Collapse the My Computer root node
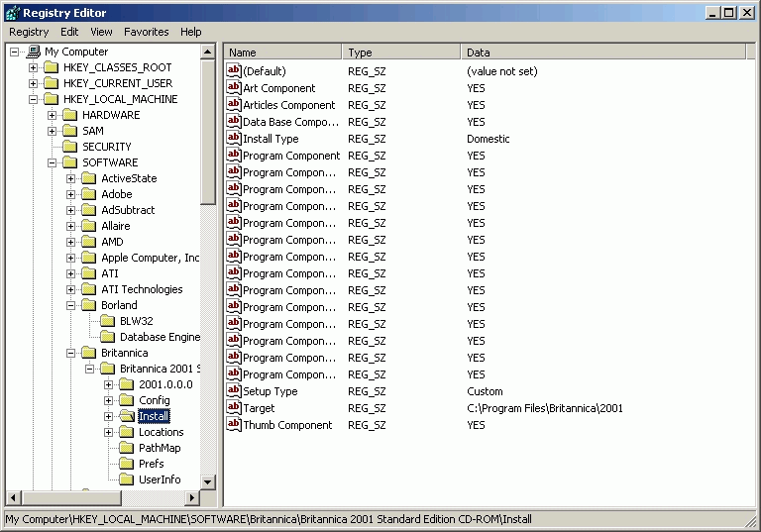Viewport: 761px width, 532px height. [x=15, y=52]
